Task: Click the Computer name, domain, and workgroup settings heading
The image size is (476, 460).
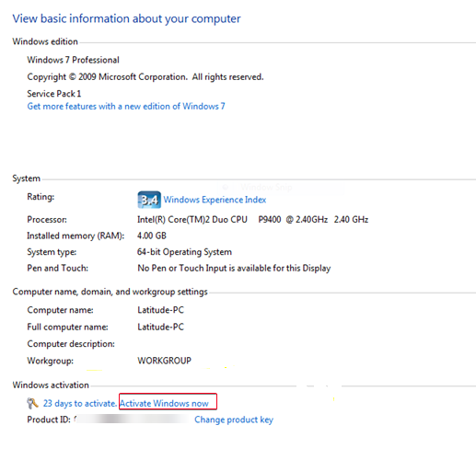Action: click(110, 292)
